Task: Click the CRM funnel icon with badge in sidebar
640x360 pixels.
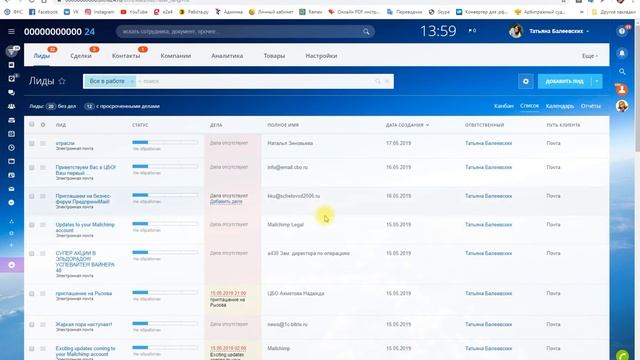Action: (11, 51)
